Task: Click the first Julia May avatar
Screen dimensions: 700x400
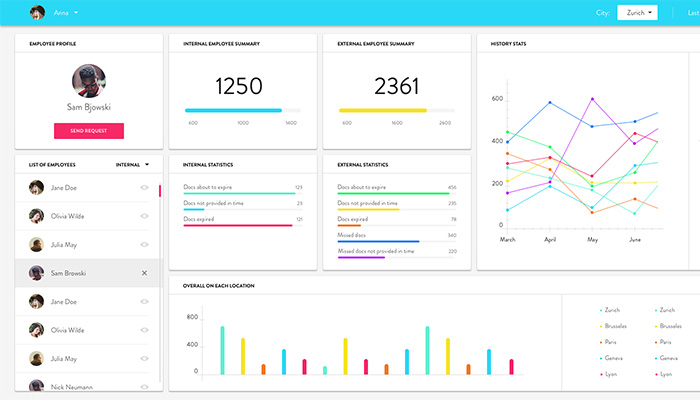Action: click(37, 244)
